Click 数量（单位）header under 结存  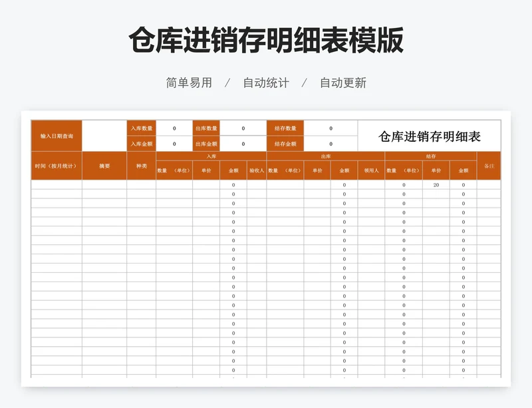pyautogui.click(x=404, y=170)
